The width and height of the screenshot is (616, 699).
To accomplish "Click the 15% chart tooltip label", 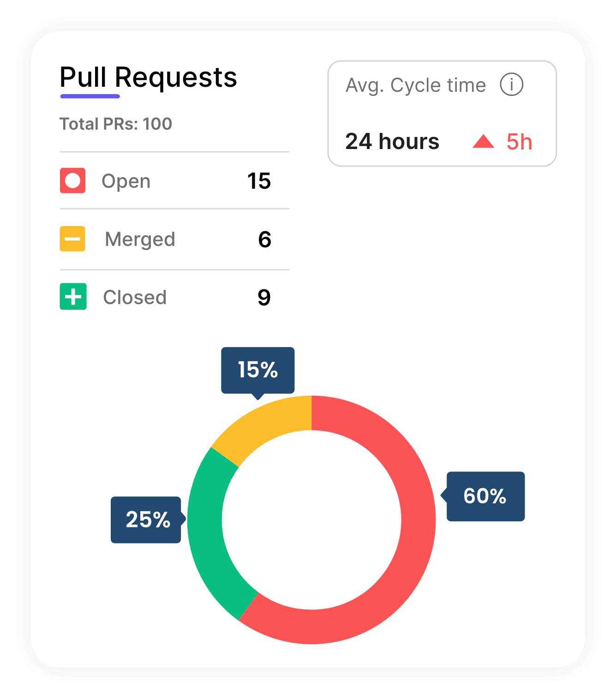I will click(x=257, y=370).
